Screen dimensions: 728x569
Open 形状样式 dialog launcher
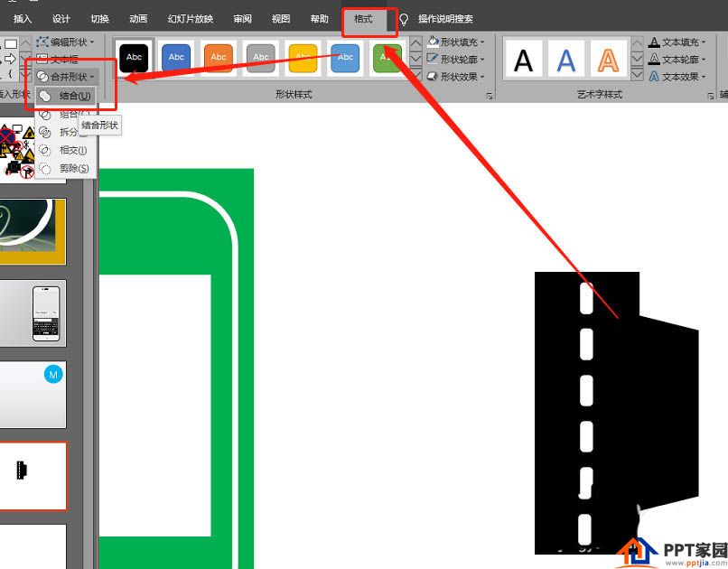[x=489, y=96]
